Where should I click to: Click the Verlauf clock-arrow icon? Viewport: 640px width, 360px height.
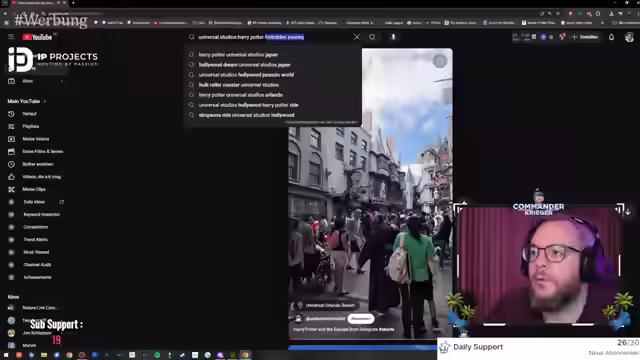(x=11, y=114)
